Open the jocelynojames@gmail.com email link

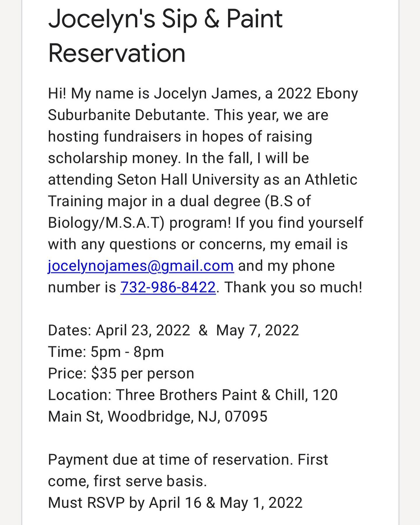click(141, 266)
